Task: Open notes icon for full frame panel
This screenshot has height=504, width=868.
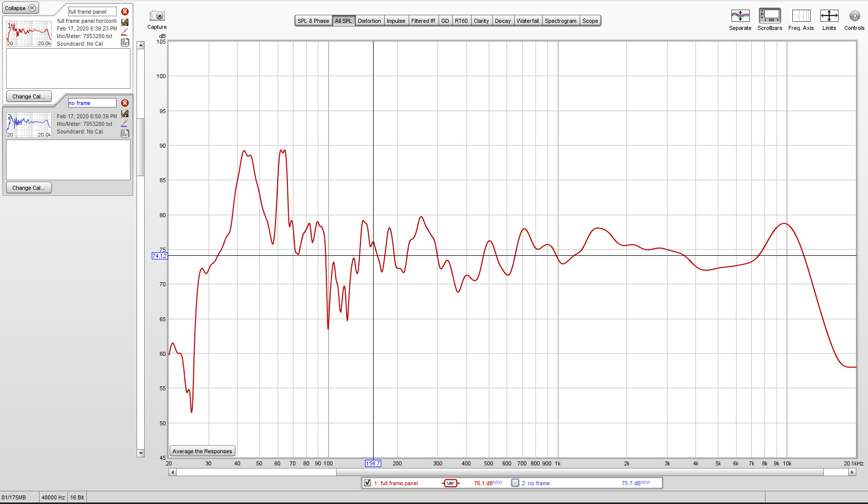Action: pyautogui.click(x=125, y=43)
